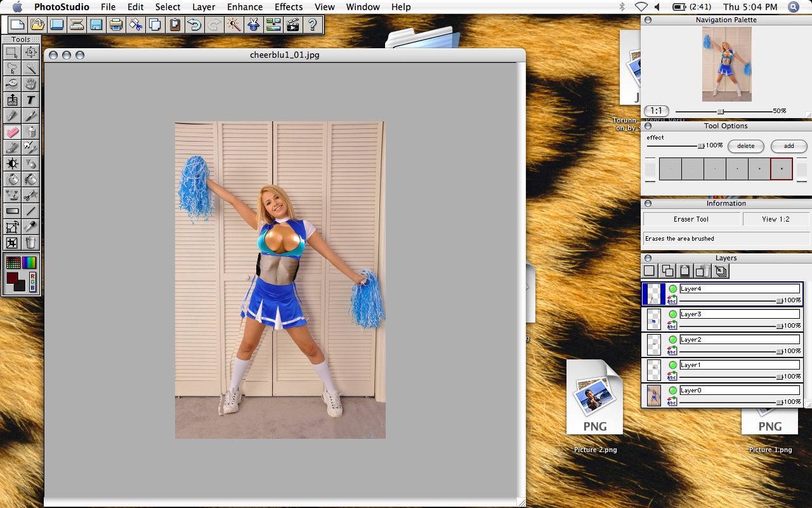
Task: Click the Layer2 name field
Action: (740, 340)
